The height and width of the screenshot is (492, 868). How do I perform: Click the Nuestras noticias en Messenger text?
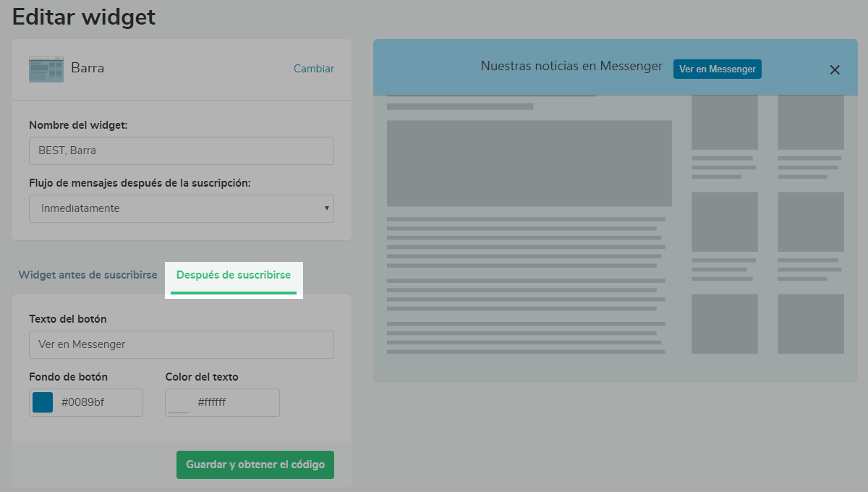tap(571, 66)
